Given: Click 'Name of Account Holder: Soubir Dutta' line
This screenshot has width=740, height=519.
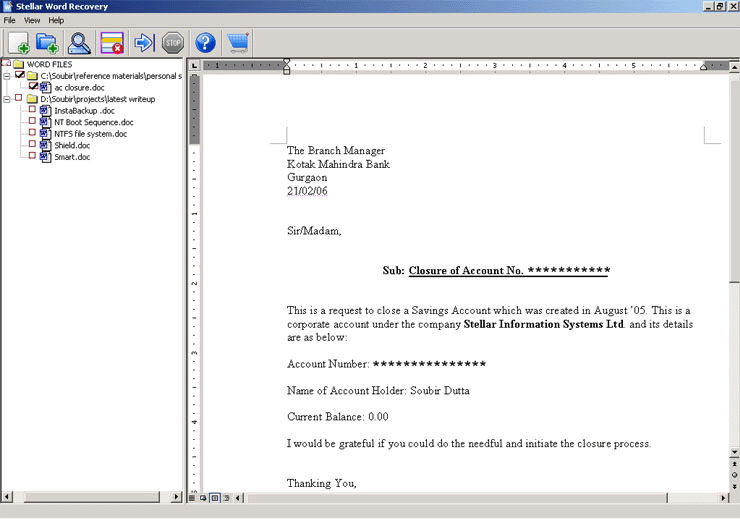Looking at the screenshot, I should pyautogui.click(x=378, y=391).
